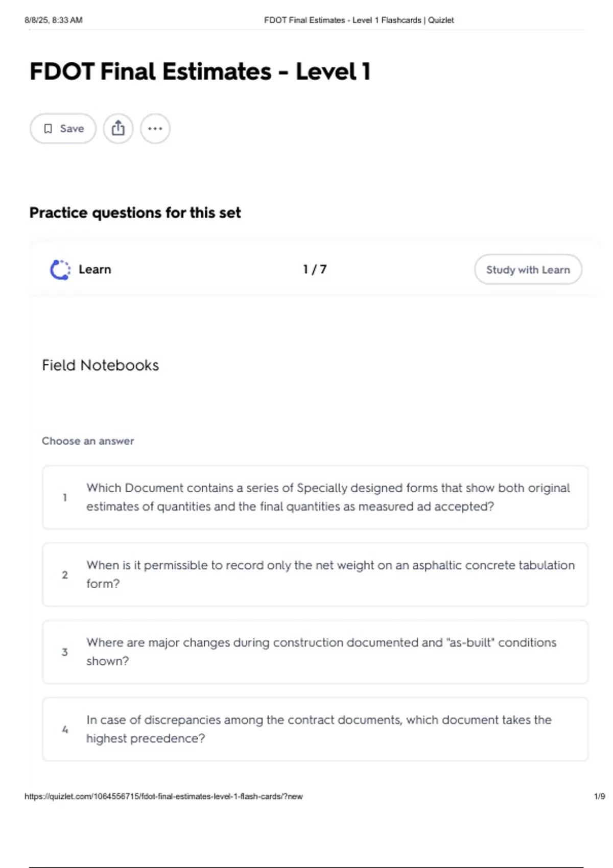Click the Practice questions for this set heading
Screen dimensions: 613x868
tap(135, 212)
